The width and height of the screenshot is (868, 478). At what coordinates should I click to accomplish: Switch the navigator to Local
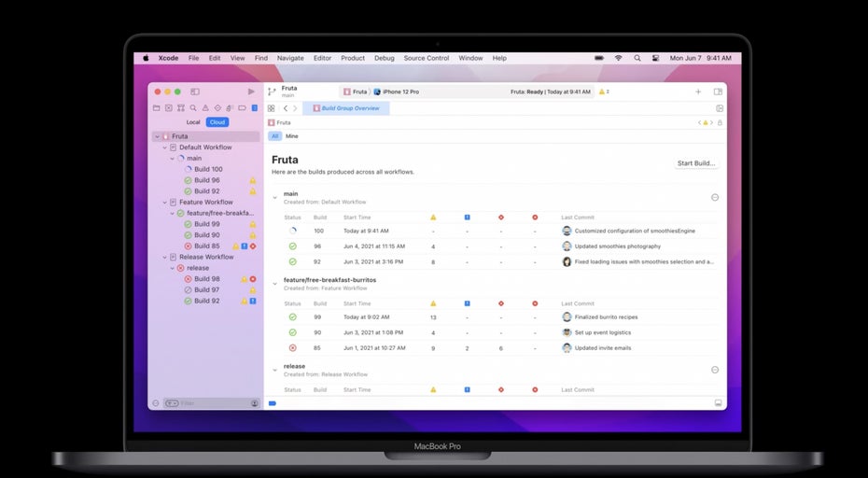(x=193, y=122)
